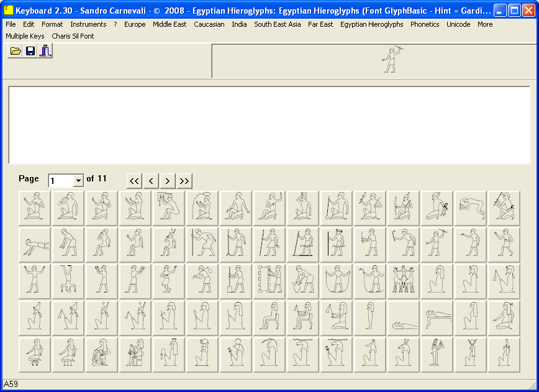
Task: Open the India menu
Action: [239, 24]
